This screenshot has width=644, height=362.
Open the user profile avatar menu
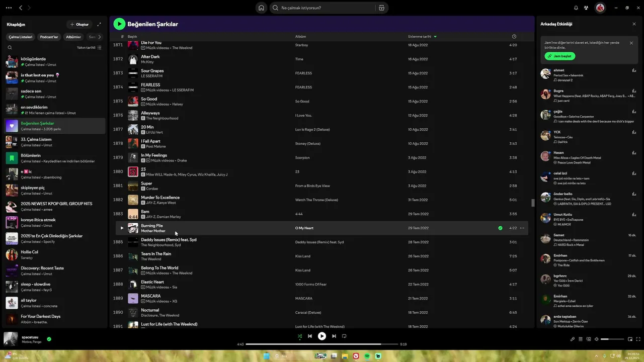tap(600, 8)
